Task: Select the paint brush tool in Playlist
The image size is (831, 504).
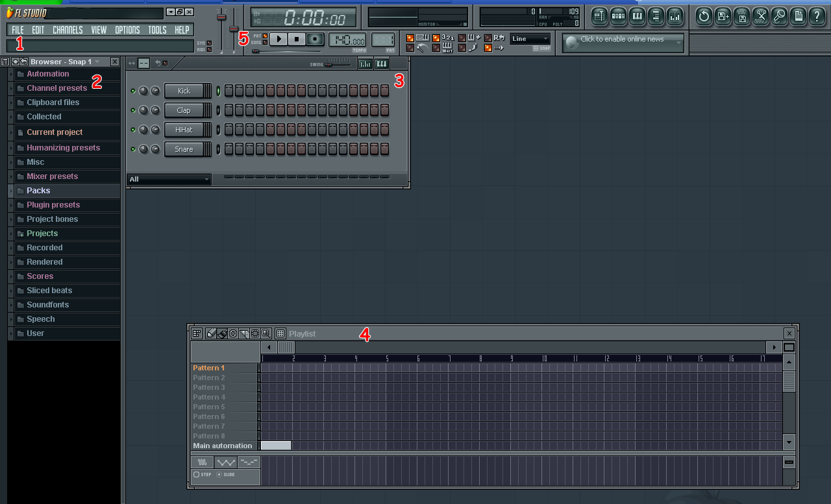Action: (x=221, y=333)
